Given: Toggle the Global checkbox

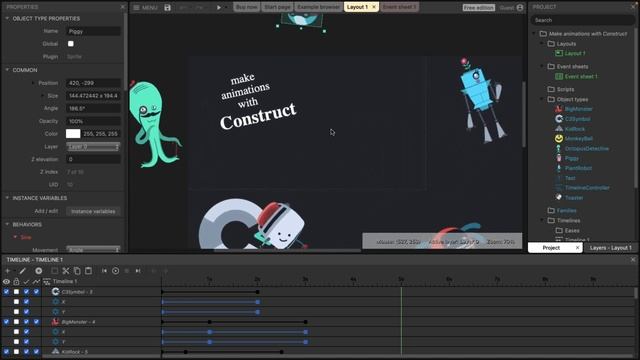Looking at the screenshot, I should click(71, 44).
